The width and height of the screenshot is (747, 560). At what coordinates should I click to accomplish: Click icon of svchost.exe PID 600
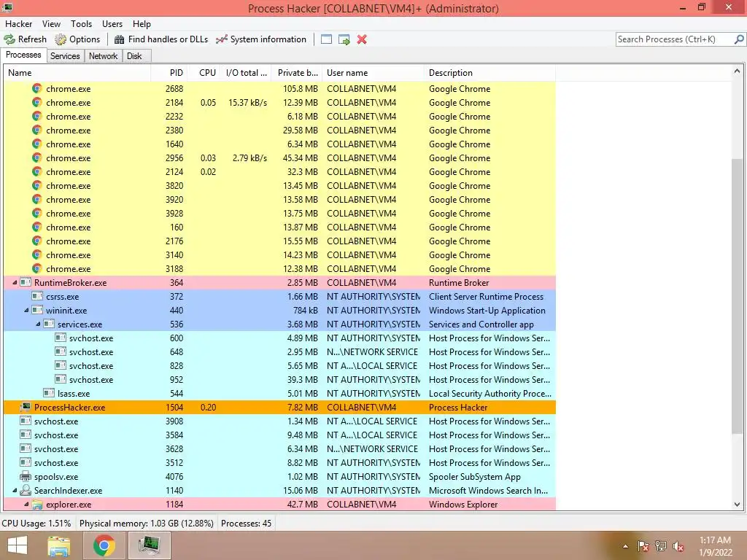click(x=61, y=338)
